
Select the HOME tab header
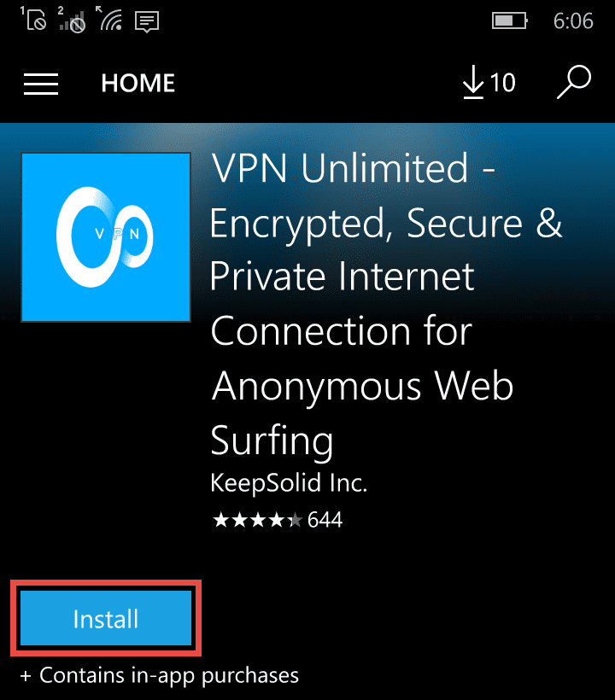click(x=138, y=83)
